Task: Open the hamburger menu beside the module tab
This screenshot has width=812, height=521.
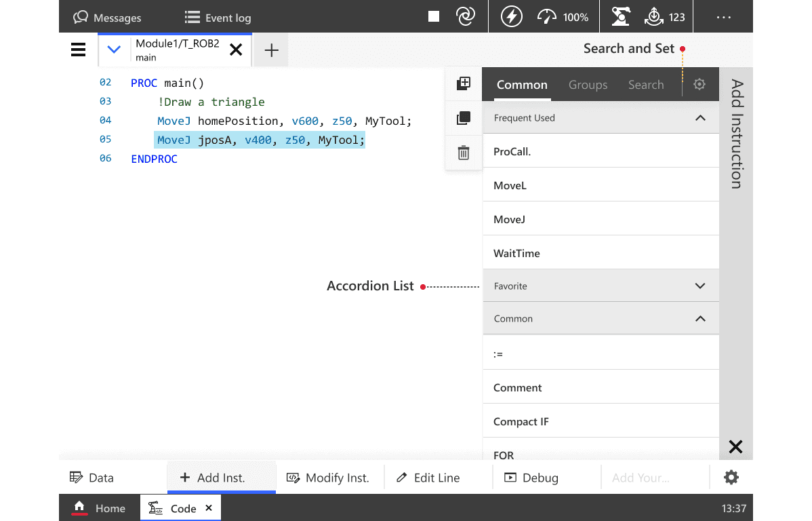Action: tap(78, 50)
